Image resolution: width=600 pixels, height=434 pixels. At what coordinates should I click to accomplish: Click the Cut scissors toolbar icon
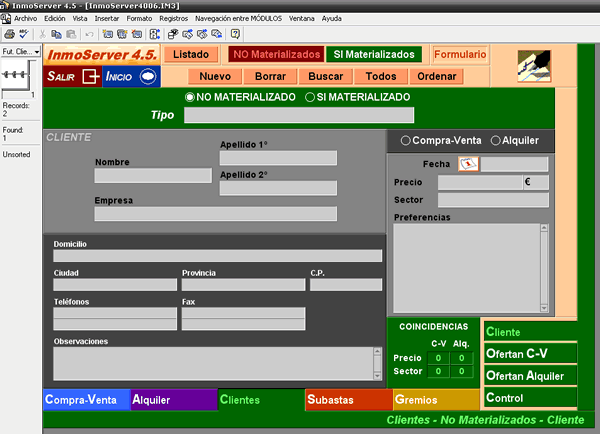[x=42, y=34]
